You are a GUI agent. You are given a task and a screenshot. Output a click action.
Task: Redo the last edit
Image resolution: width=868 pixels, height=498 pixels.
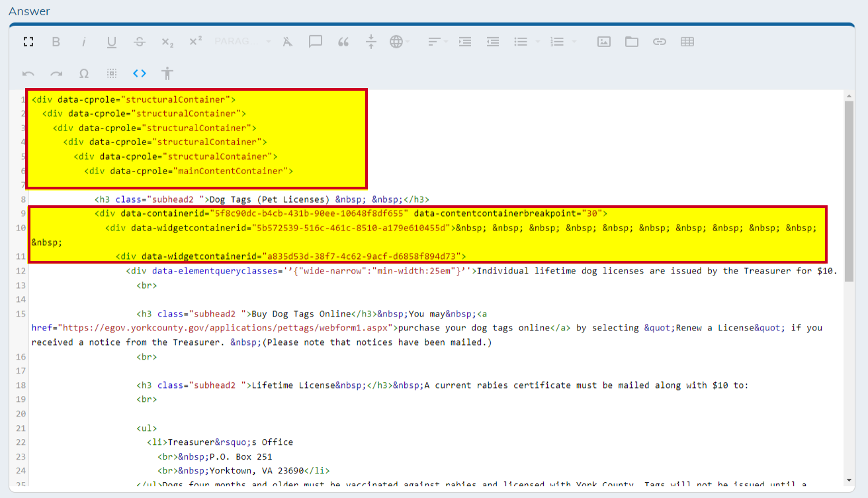pos(56,74)
